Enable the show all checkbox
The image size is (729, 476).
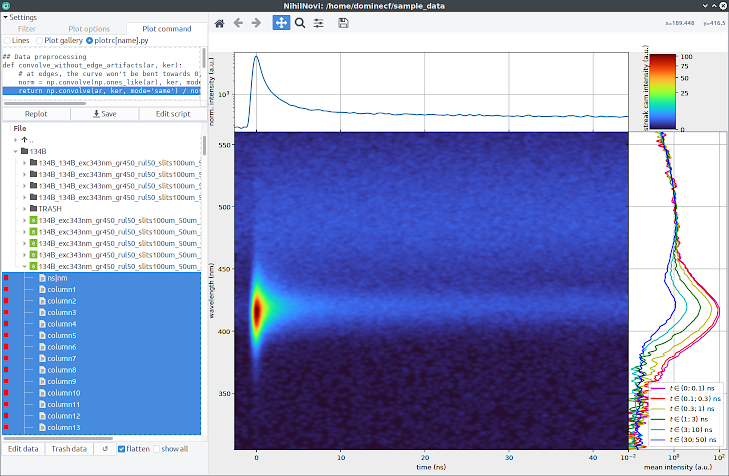(x=157, y=449)
